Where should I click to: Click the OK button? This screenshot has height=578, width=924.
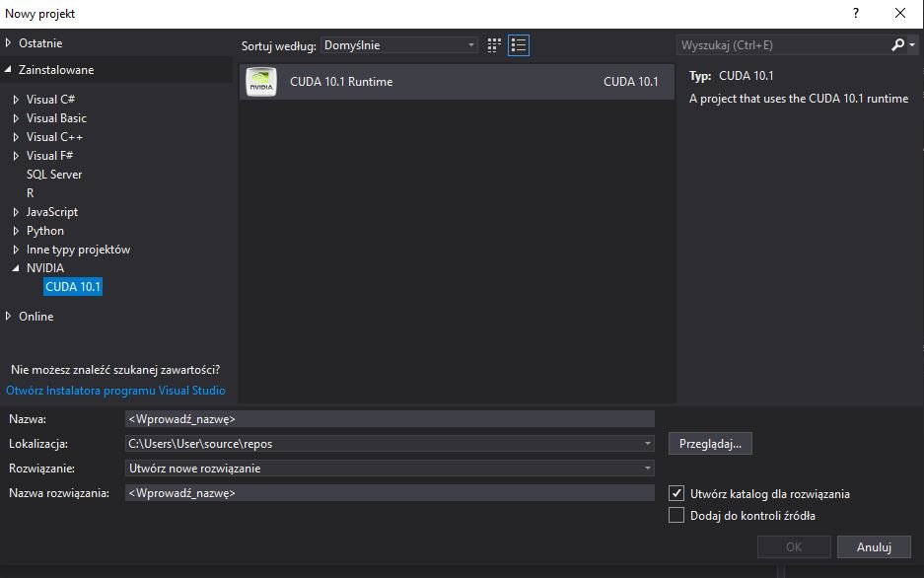794,546
